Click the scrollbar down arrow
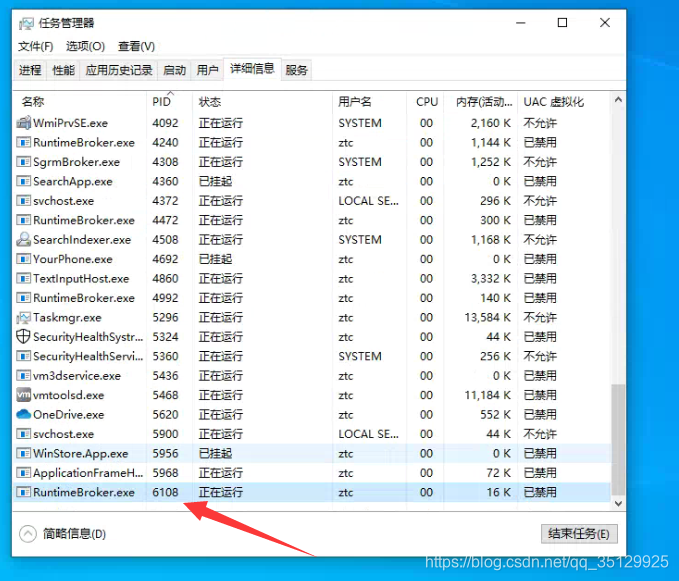This screenshot has width=679, height=581. [618, 504]
